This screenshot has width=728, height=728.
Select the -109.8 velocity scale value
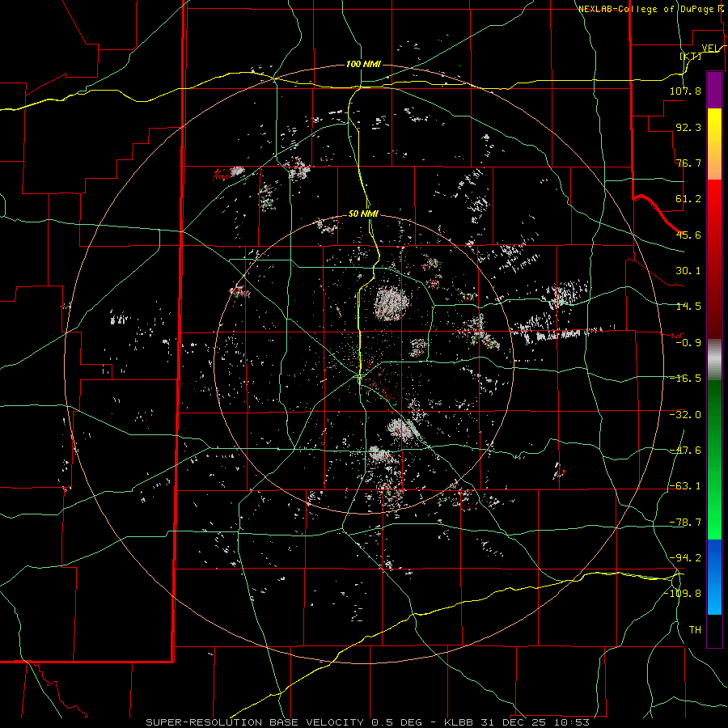683,594
